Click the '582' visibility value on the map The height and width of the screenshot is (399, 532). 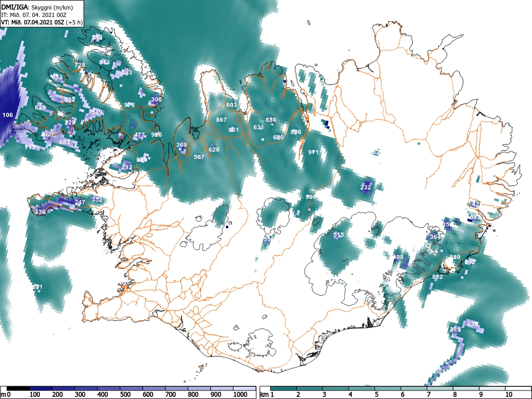pyautogui.click(x=70, y=99)
